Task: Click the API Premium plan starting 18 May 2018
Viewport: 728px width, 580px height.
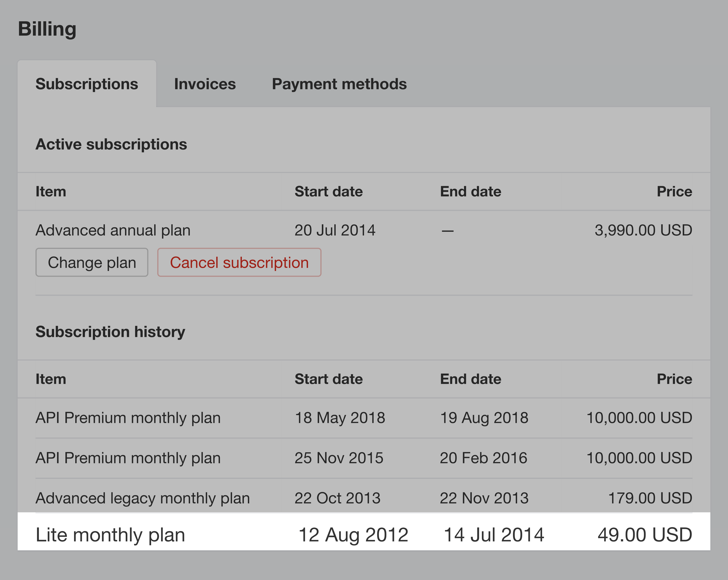Action: coord(364,418)
